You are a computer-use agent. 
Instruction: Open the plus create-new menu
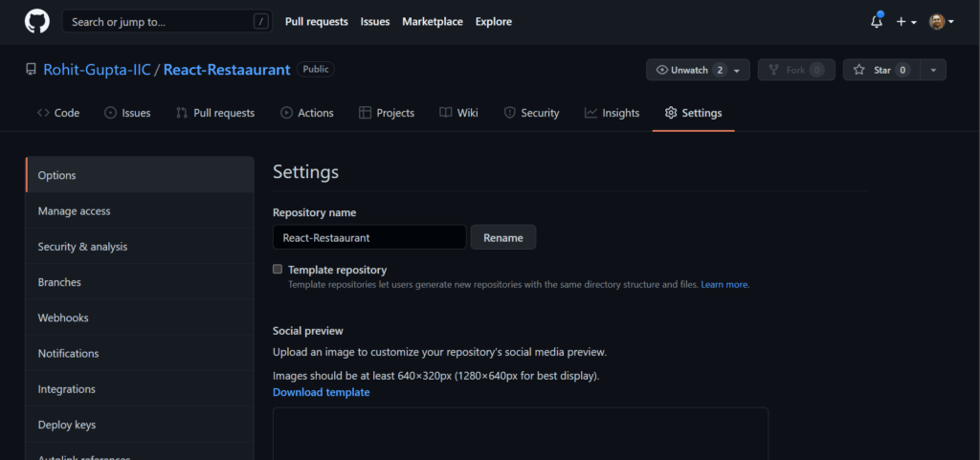(x=906, y=22)
